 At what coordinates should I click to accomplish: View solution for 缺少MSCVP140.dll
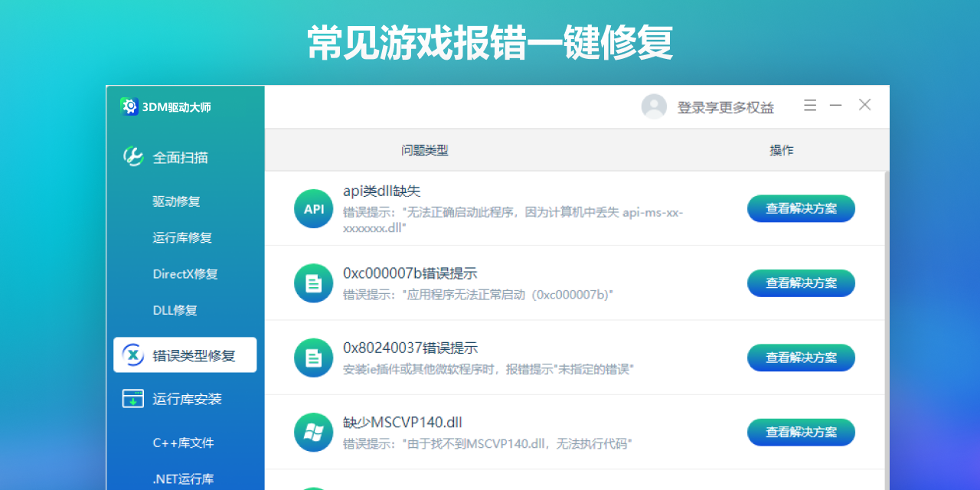point(801,432)
